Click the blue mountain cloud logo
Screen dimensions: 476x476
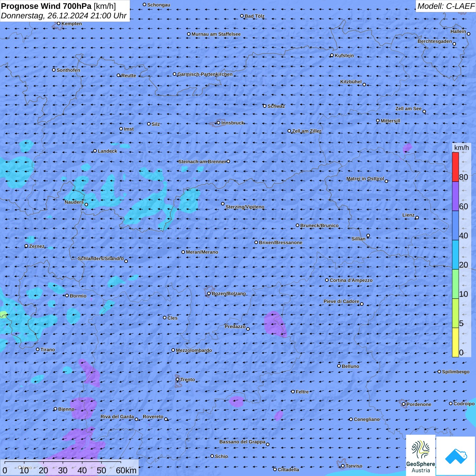[x=456, y=456]
